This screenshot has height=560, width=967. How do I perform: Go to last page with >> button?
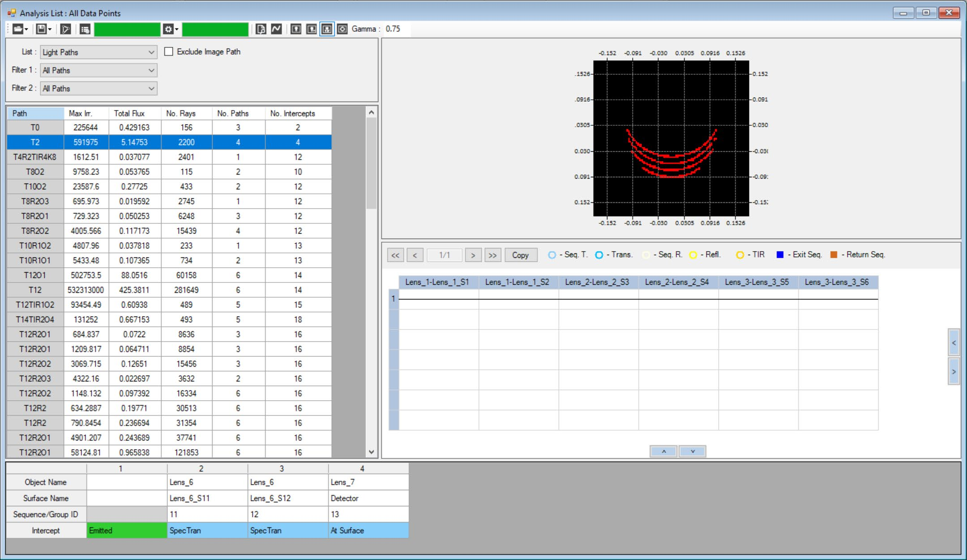tap(492, 255)
